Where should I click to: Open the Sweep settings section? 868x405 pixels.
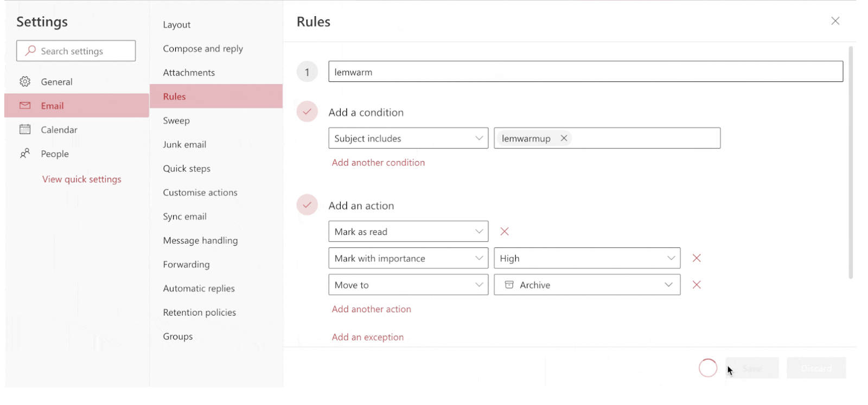[x=176, y=120]
